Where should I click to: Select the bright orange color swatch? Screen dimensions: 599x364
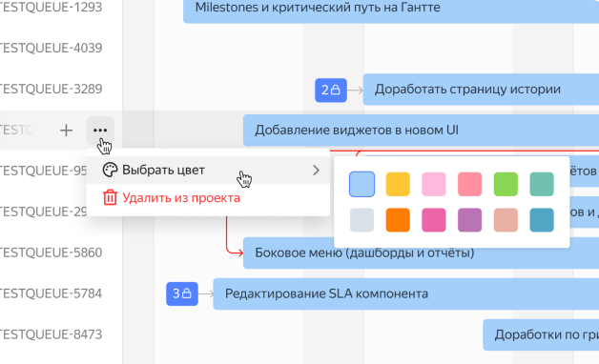click(398, 220)
